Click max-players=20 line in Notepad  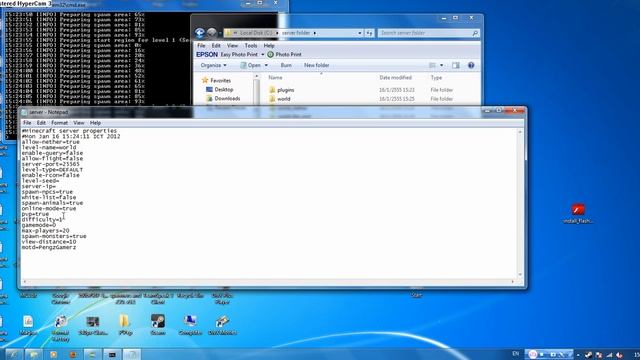click(45, 231)
